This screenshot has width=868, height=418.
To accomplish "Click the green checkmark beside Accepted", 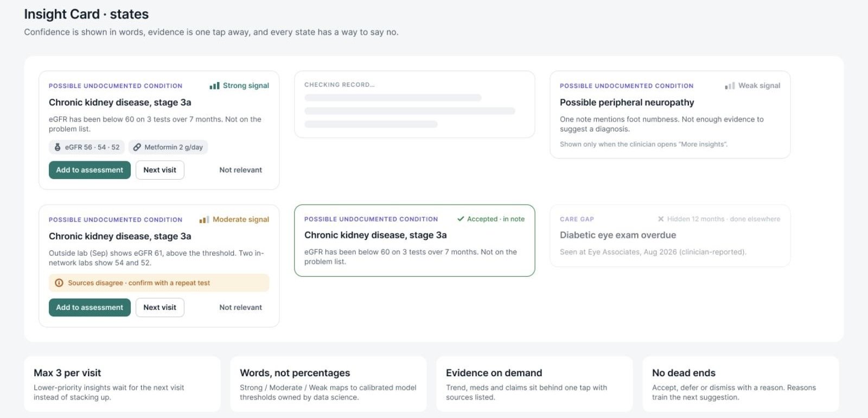I will pyautogui.click(x=461, y=219).
